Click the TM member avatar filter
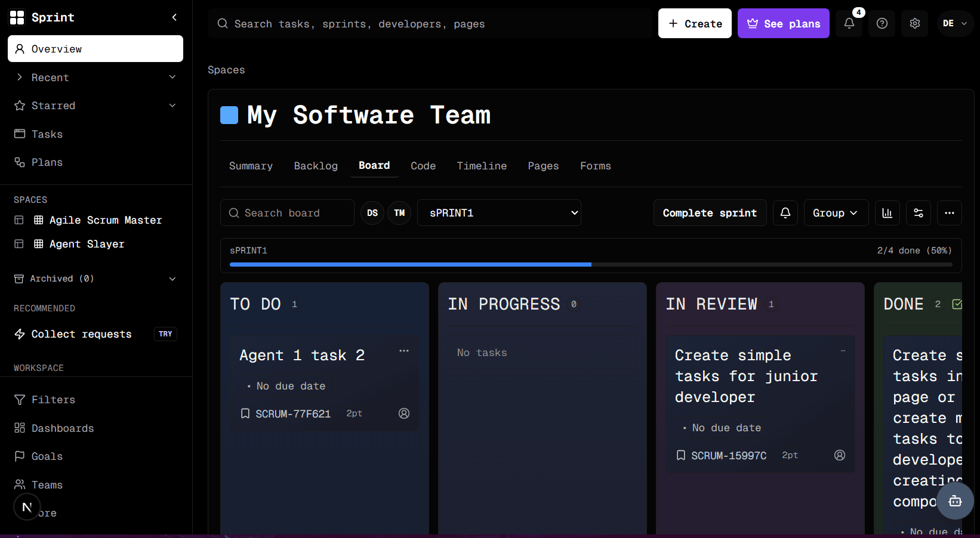Screen dimensions: 980x538 (x=399, y=213)
